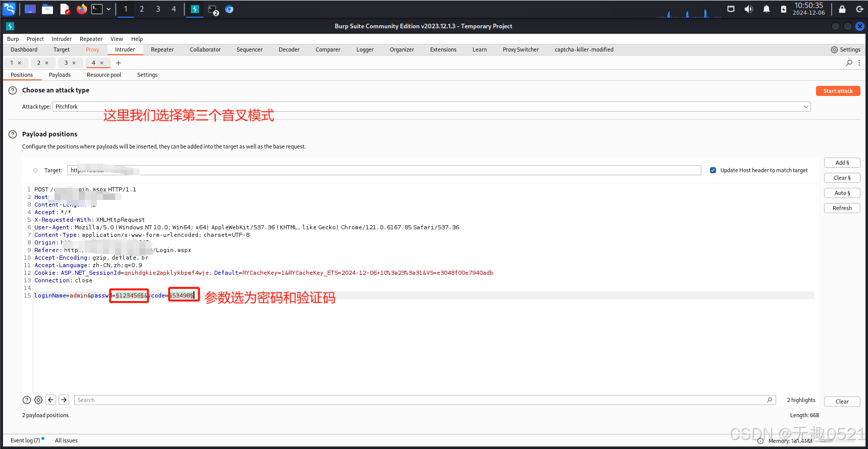
Task: Open the View menu
Action: (117, 39)
